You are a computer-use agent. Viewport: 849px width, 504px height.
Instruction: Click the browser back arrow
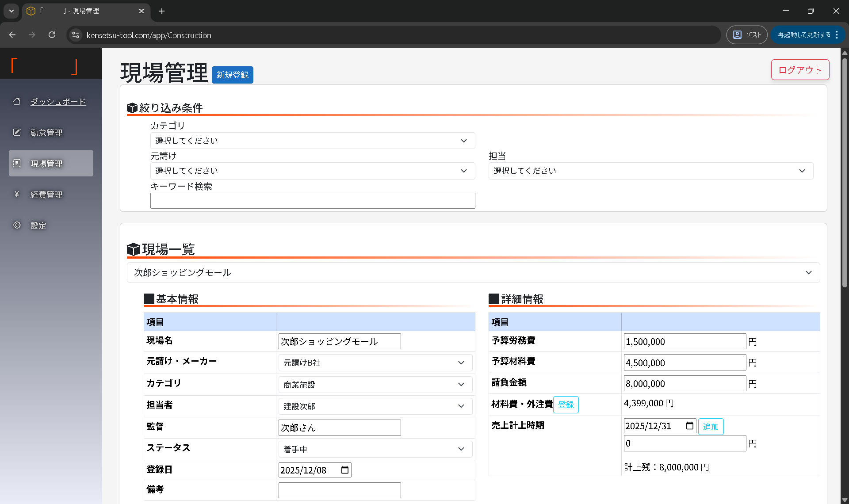[x=12, y=34]
